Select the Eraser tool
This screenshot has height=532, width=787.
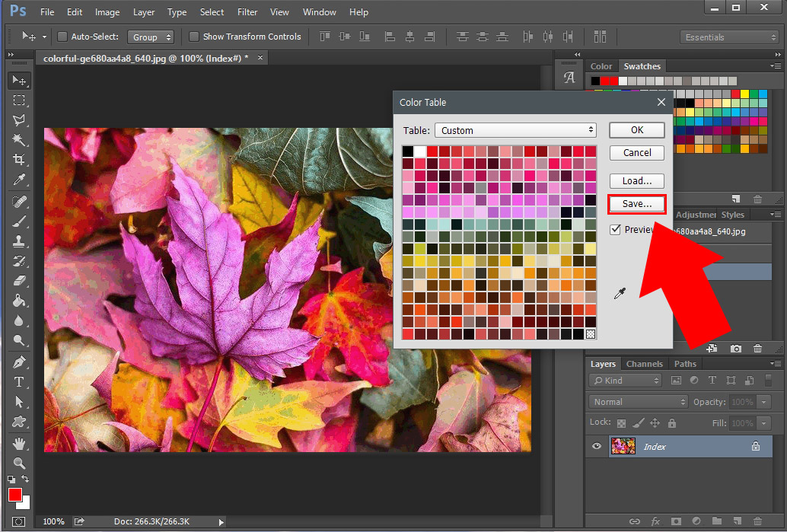pos(19,281)
